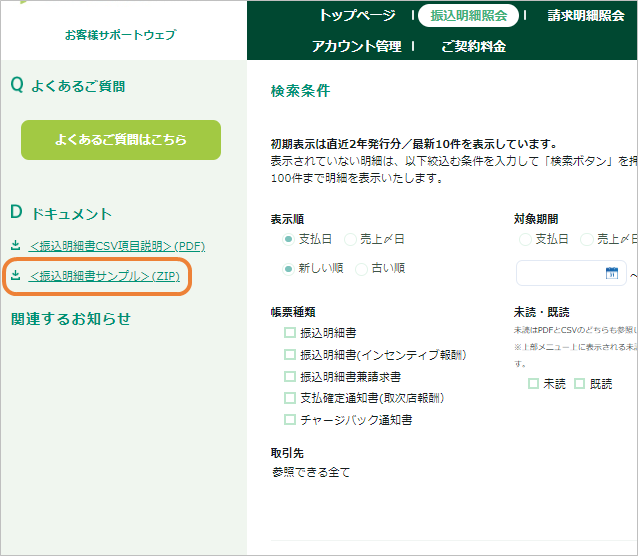Click よくあるご質問はこちら button
The height and width of the screenshot is (556, 638).
(121, 140)
